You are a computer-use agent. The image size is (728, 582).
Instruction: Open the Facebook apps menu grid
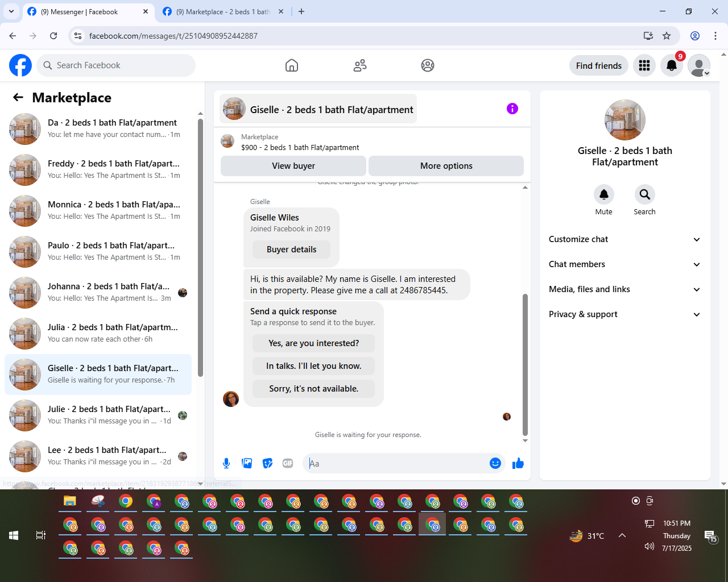click(644, 65)
